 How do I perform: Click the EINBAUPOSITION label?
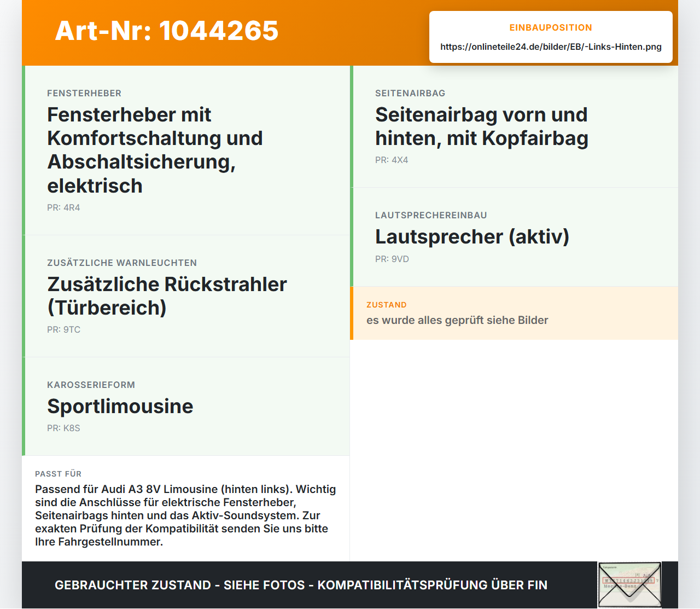click(551, 27)
